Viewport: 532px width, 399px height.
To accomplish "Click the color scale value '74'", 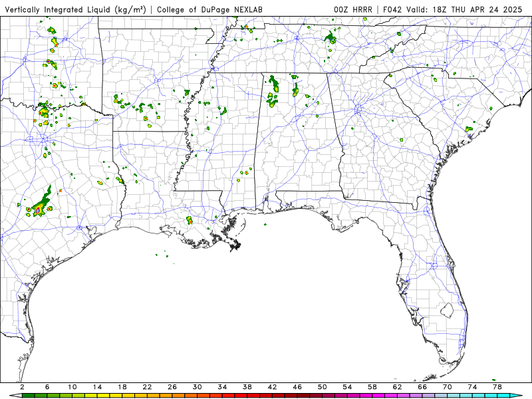I will click(472, 387).
